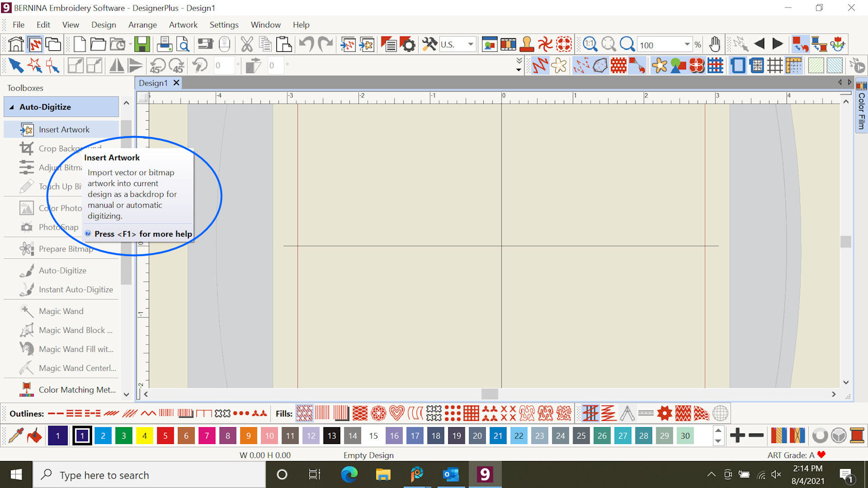868x488 pixels.
Task: Select black color swatch 13
Action: pyautogui.click(x=332, y=436)
